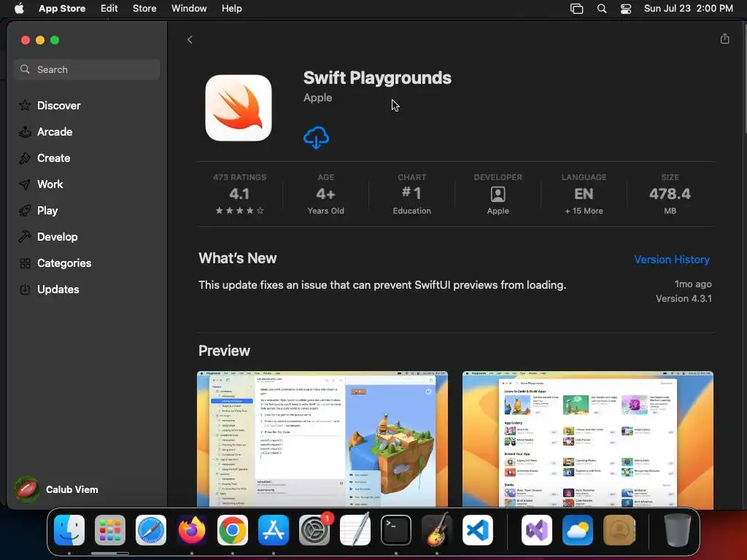The height and width of the screenshot is (560, 747).
Task: Open Finder from the Dock
Action: (x=69, y=530)
